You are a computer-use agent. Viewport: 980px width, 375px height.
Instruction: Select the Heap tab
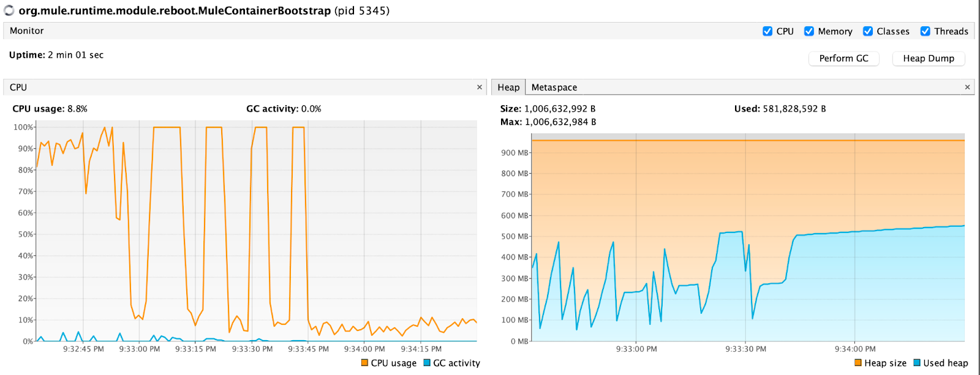pos(508,87)
